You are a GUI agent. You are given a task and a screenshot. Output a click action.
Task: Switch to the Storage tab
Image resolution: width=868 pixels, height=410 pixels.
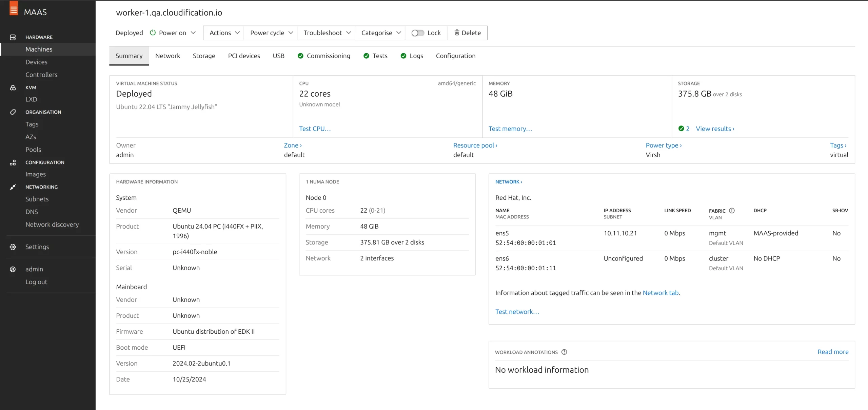[x=204, y=56]
